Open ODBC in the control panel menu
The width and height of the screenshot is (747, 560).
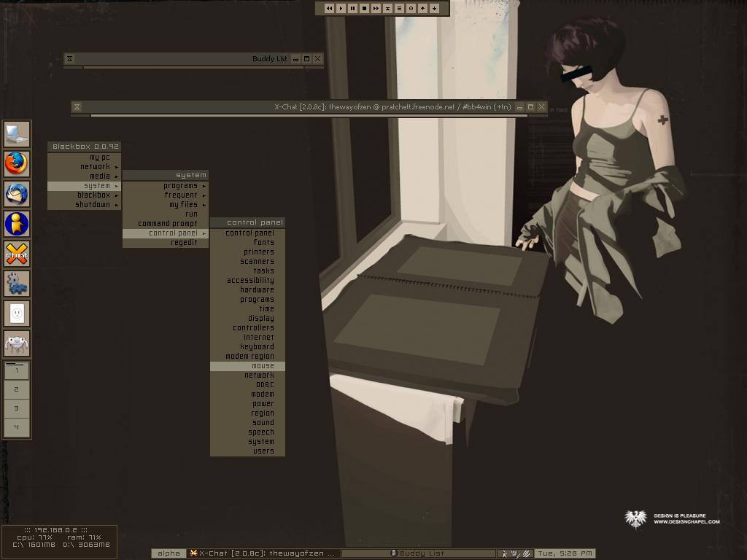tap(248, 385)
